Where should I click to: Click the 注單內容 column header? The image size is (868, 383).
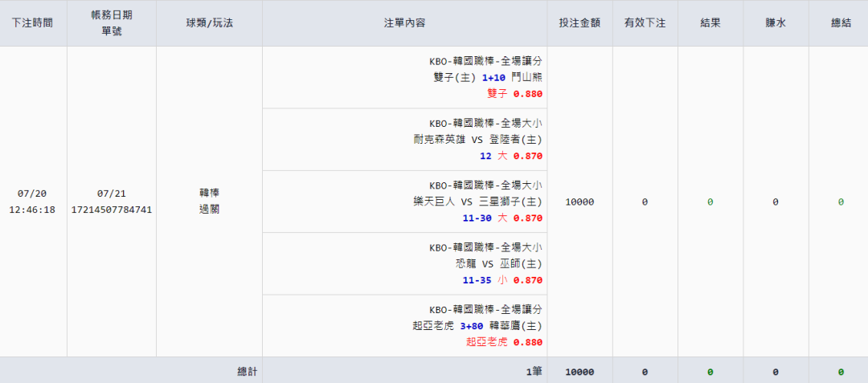point(404,23)
